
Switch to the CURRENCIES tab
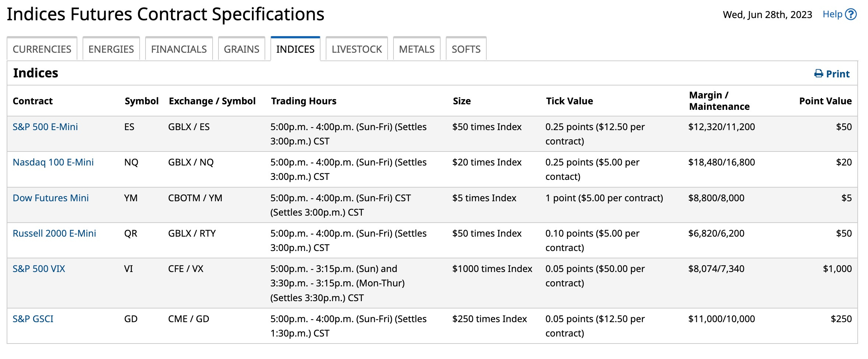click(x=42, y=49)
